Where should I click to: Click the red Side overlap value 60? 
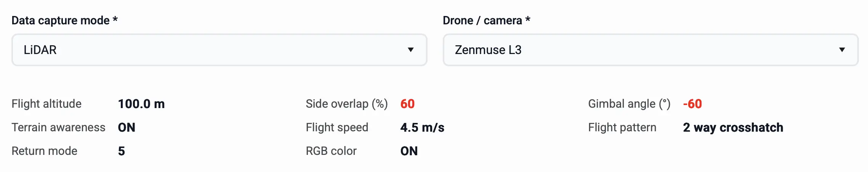pos(407,104)
